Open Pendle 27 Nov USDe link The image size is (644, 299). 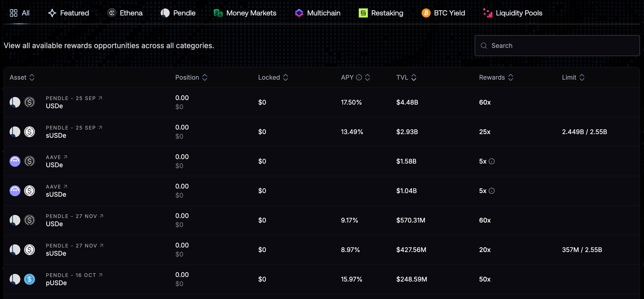[x=101, y=216]
